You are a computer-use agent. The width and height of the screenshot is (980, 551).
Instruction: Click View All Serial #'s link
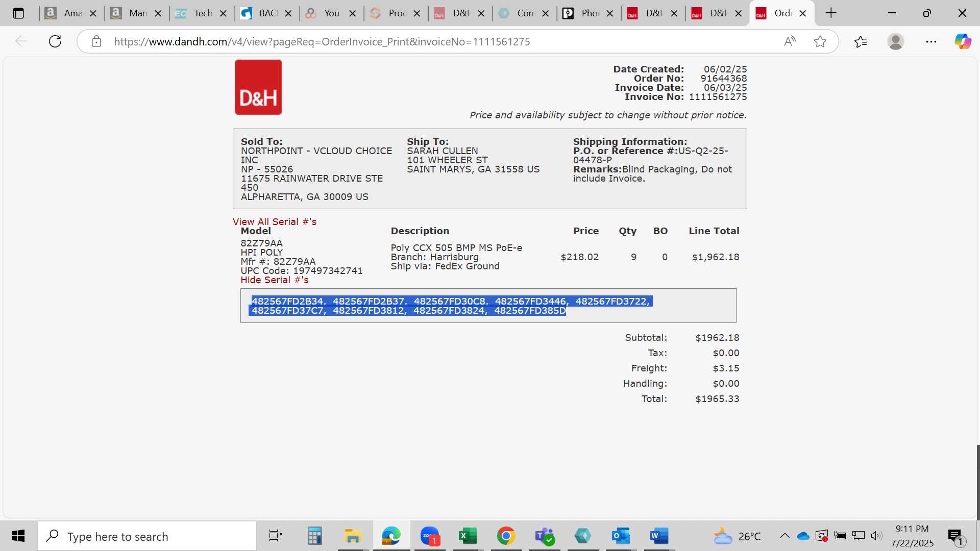(x=275, y=221)
